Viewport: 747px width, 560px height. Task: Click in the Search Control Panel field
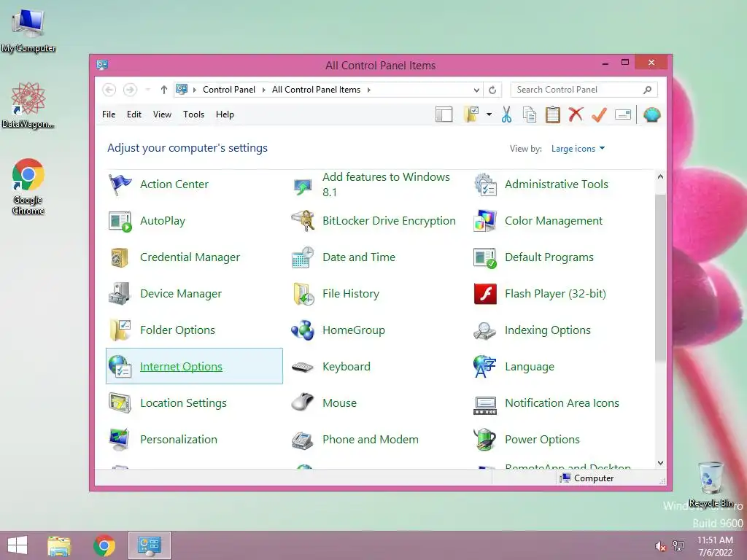click(x=584, y=90)
